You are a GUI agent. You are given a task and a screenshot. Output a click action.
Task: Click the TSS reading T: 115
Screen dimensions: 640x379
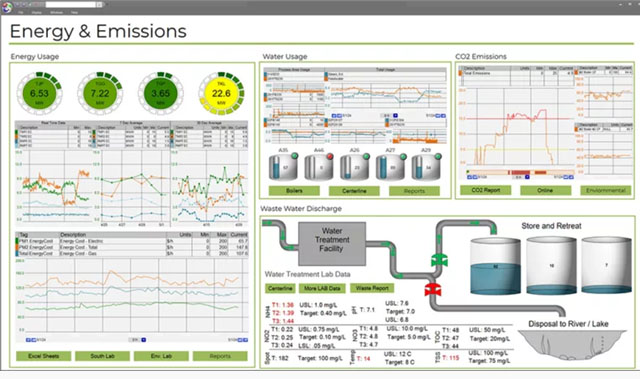(x=451, y=358)
